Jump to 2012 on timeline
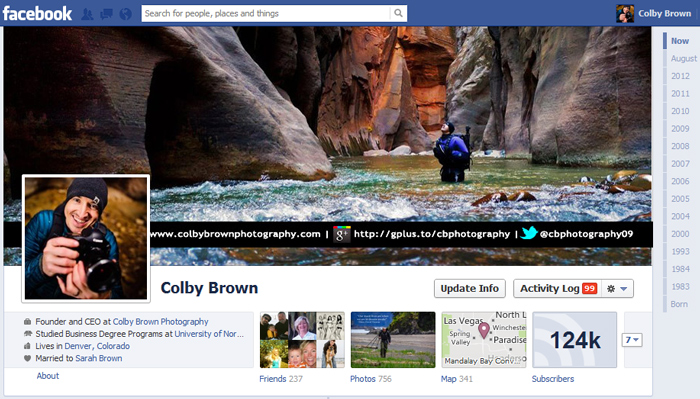The height and width of the screenshot is (399, 700). tap(680, 76)
